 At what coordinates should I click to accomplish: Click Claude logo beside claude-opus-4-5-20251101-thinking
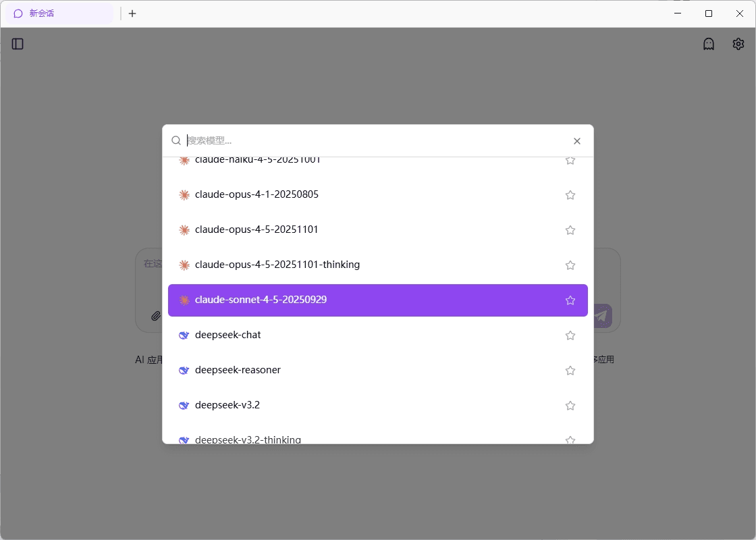tap(184, 265)
